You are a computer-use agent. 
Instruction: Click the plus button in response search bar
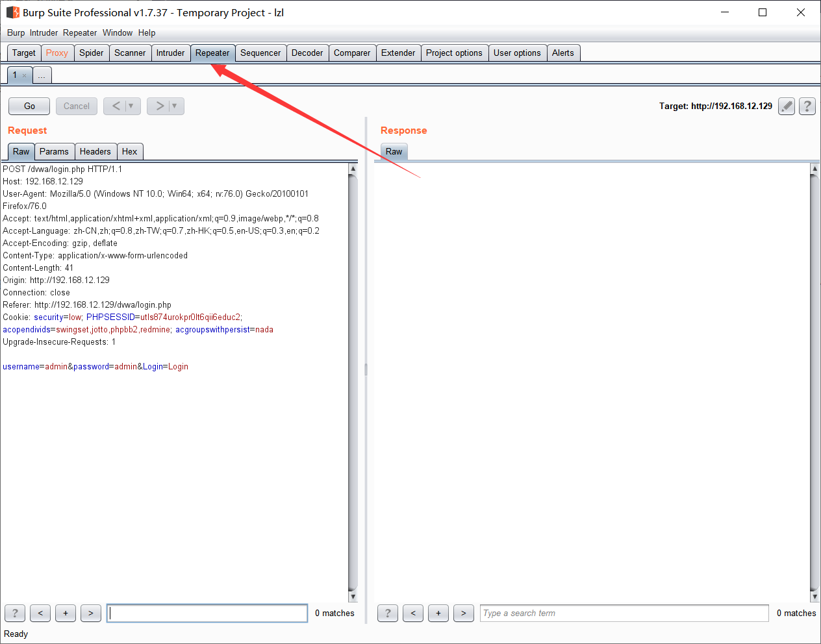coord(438,613)
